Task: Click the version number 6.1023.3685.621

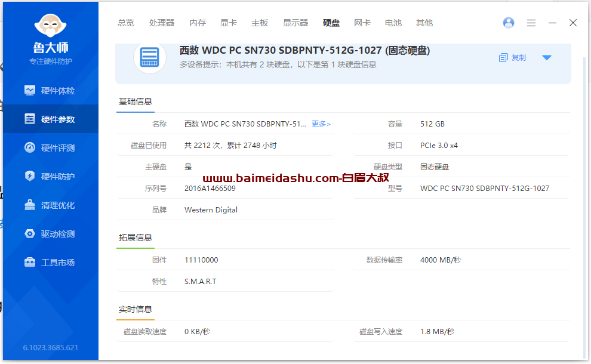Action: coord(51,348)
